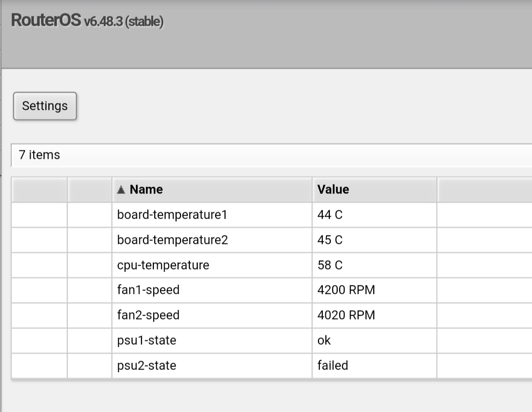The width and height of the screenshot is (532, 412).
Task: Click the sort arrow beside Name
Action: pos(121,190)
